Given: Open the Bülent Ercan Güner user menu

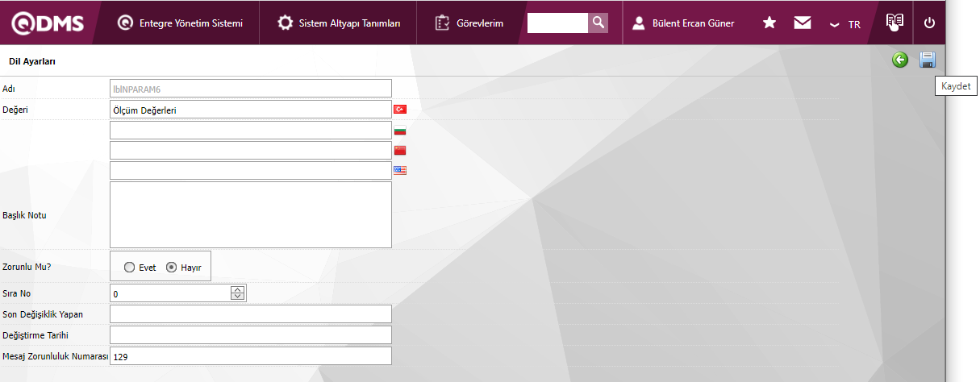Looking at the screenshot, I should (682, 23).
